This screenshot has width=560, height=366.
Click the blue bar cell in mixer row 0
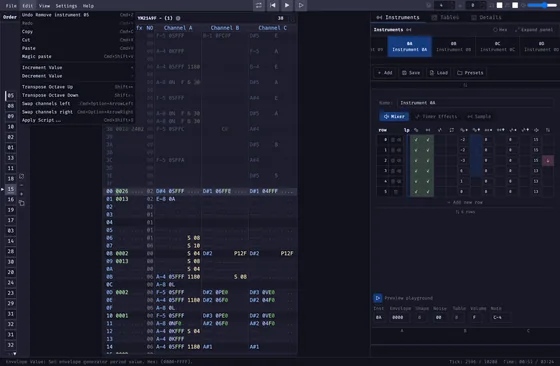point(476,140)
